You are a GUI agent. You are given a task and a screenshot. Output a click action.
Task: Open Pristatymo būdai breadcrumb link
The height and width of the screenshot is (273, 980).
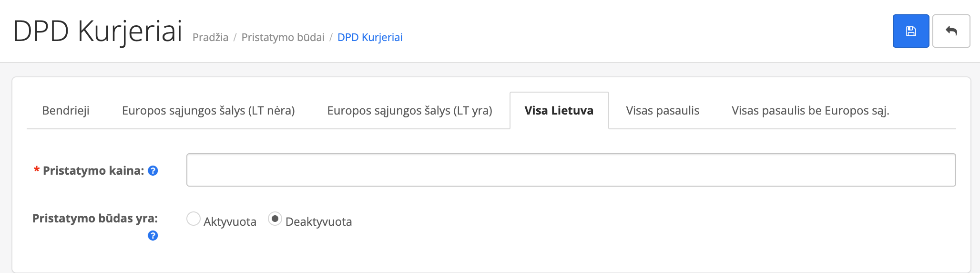[283, 38]
